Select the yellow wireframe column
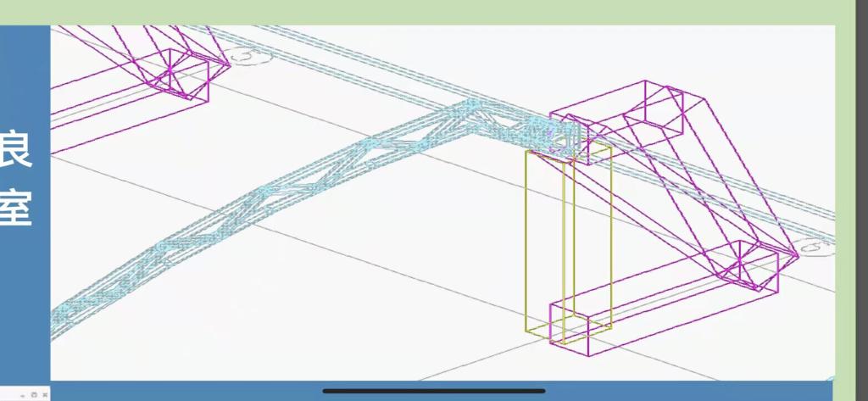Screen dimensions: 868x401 526,246
